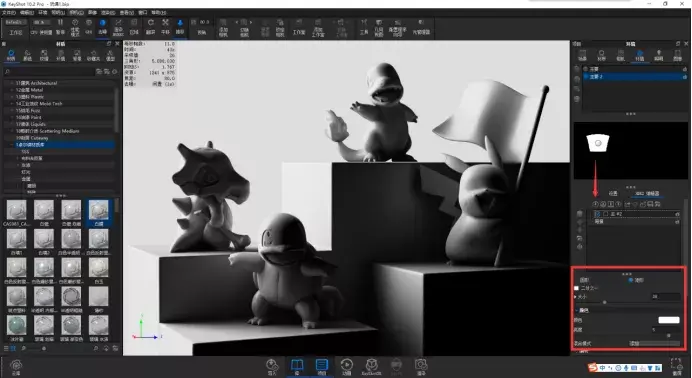
Task: Toggle the Library button in bottom toolbar
Action: [x=297, y=367]
